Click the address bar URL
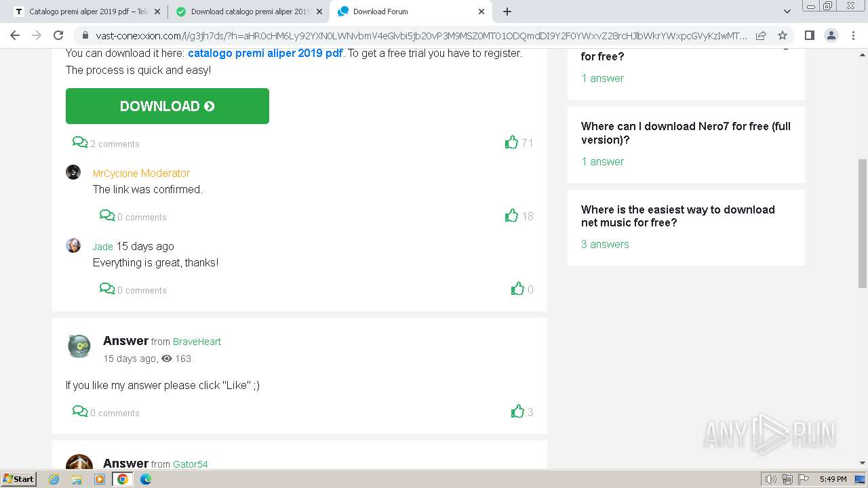This screenshot has height=488, width=868. tap(422, 35)
